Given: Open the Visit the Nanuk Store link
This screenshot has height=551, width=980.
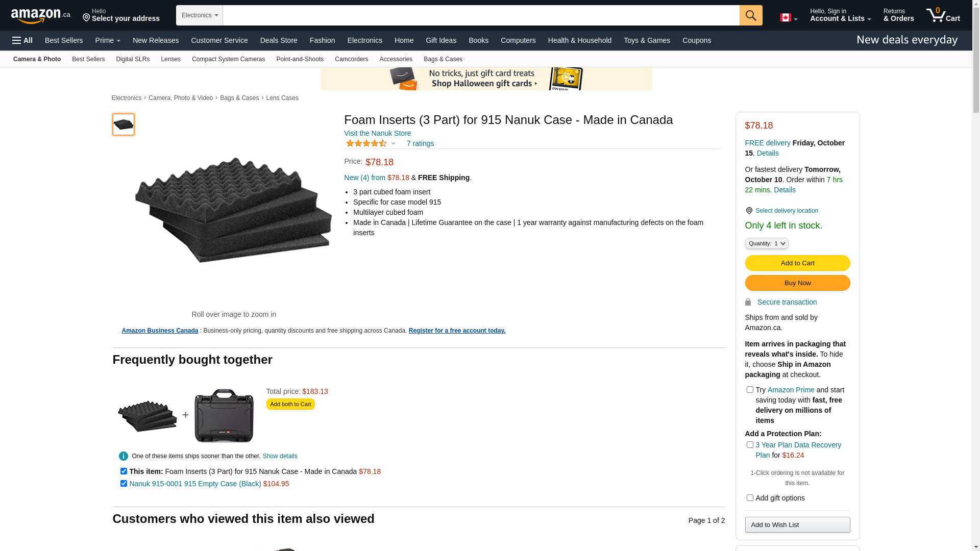Looking at the screenshot, I should click(x=377, y=133).
